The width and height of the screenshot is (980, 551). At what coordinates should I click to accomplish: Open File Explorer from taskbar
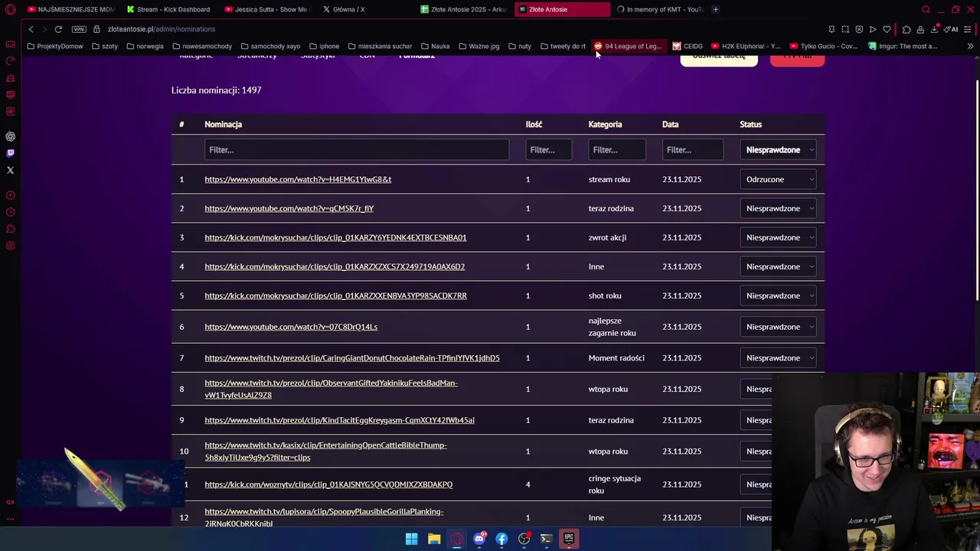point(434,539)
